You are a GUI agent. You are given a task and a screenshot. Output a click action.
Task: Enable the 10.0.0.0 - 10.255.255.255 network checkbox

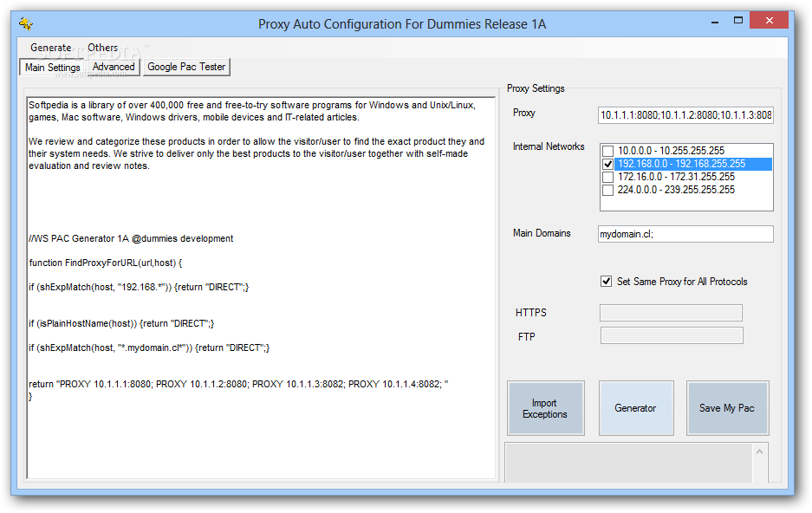[x=608, y=151]
